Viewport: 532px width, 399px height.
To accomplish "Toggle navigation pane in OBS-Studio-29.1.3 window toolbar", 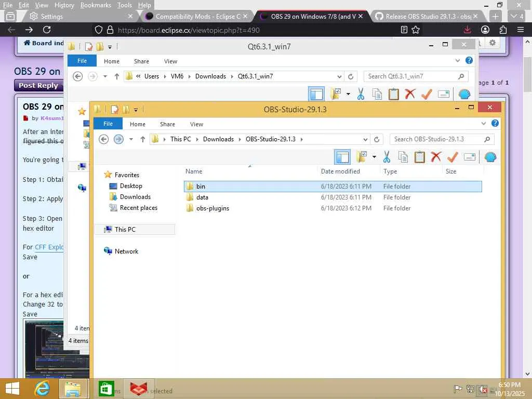I will tap(342, 157).
